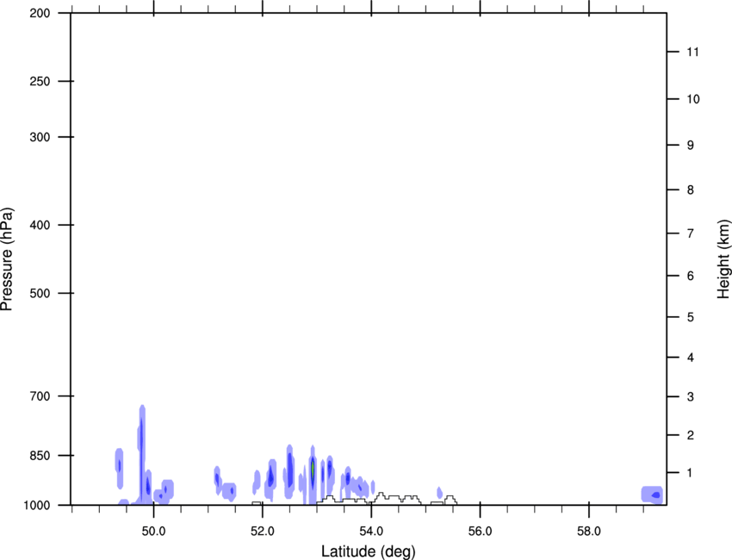This screenshot has width=732, height=560.
Task: Click the 250 pressure tick label
Action: coord(40,81)
